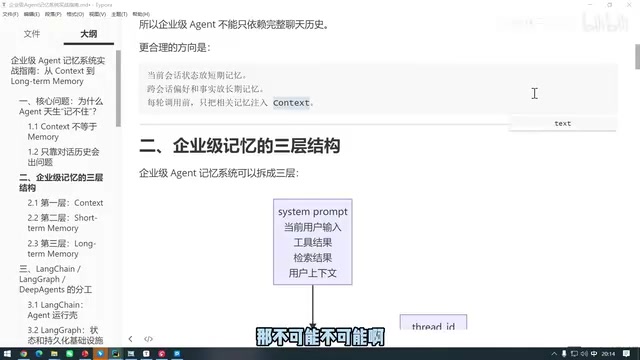This screenshot has height=360, width=640.
Task: Select outline item 二、企业级记忆的三层结构
Action: 61,182
